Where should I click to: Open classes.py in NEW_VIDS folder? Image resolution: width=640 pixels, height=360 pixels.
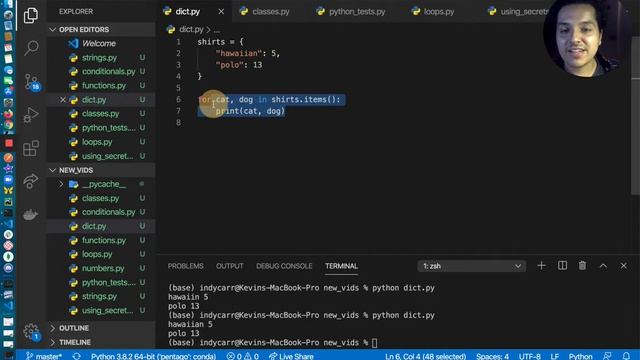pyautogui.click(x=100, y=198)
